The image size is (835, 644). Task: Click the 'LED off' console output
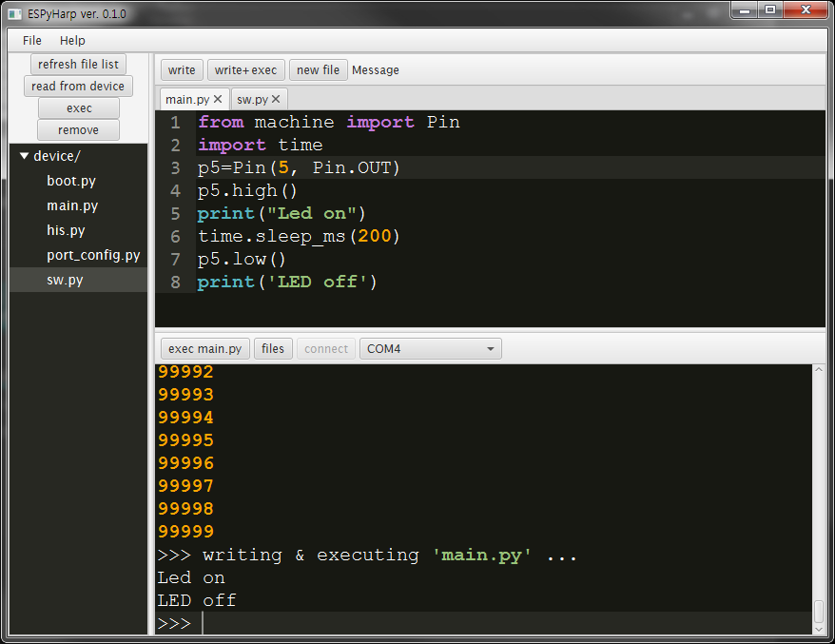tap(197, 600)
